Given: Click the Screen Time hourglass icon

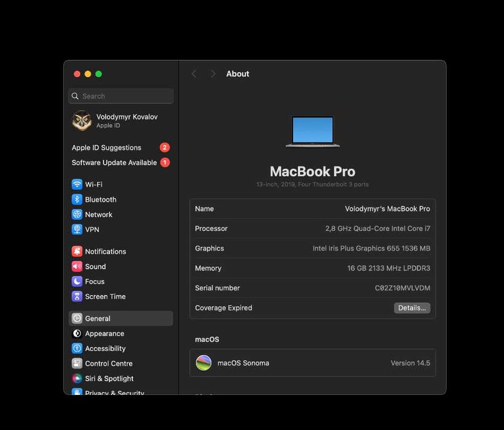Looking at the screenshot, I should coord(77,297).
